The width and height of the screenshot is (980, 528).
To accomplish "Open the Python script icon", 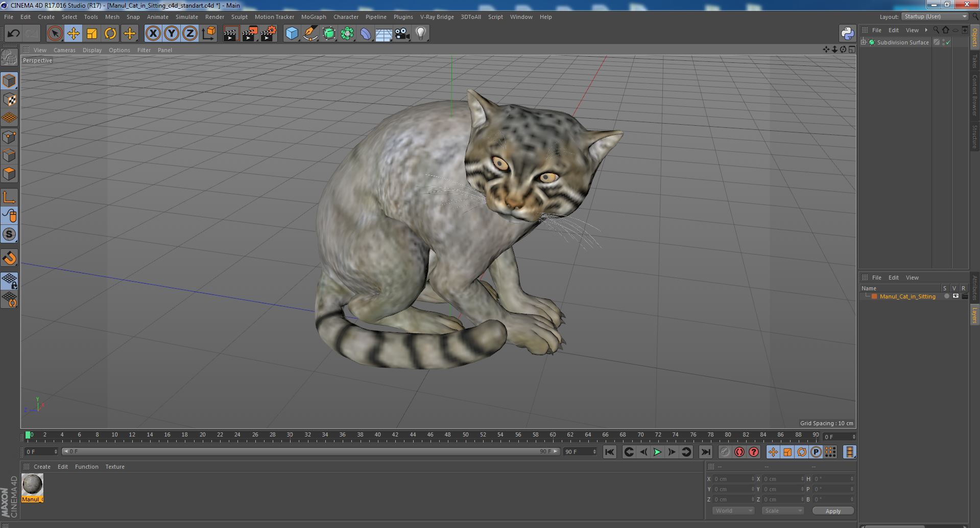I will (x=847, y=34).
